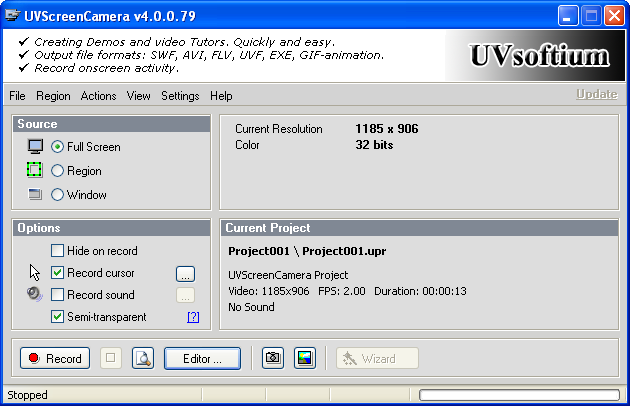Click the 1185 x 906 resolution value

(387, 129)
